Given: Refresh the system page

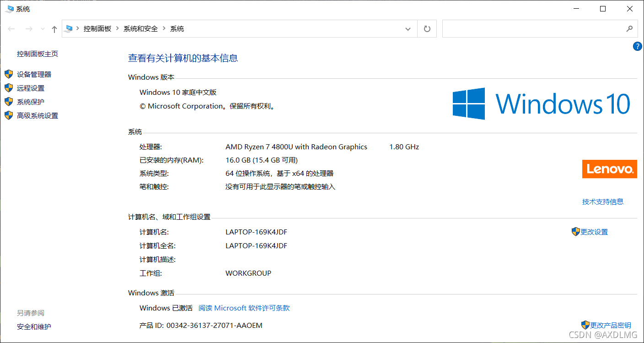Looking at the screenshot, I should click(x=427, y=29).
